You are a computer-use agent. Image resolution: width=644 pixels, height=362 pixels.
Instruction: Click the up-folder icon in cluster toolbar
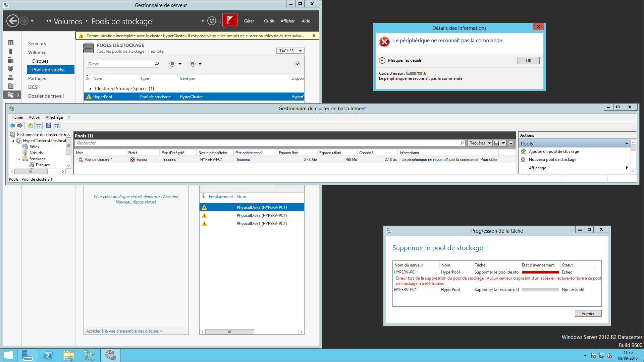31,125
